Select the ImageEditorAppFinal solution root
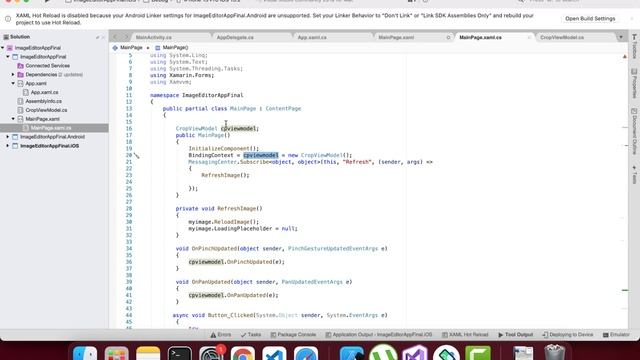Screen dimensions: 640x360 38,48
